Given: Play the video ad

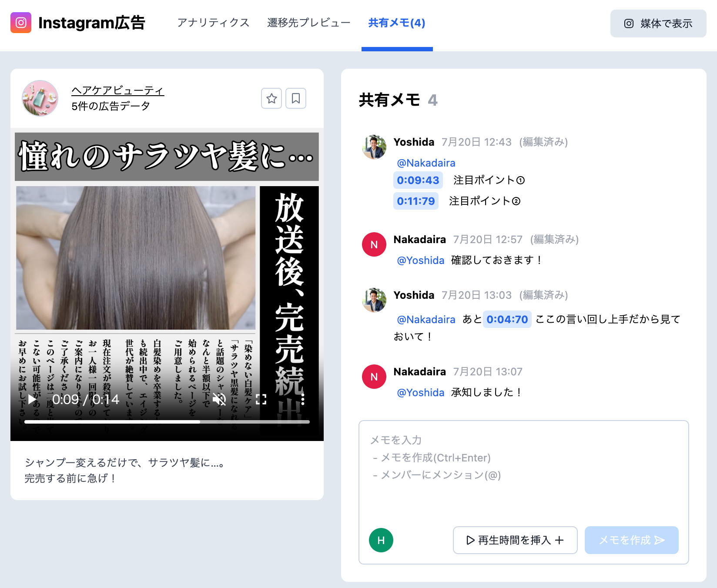Looking at the screenshot, I should pos(32,399).
